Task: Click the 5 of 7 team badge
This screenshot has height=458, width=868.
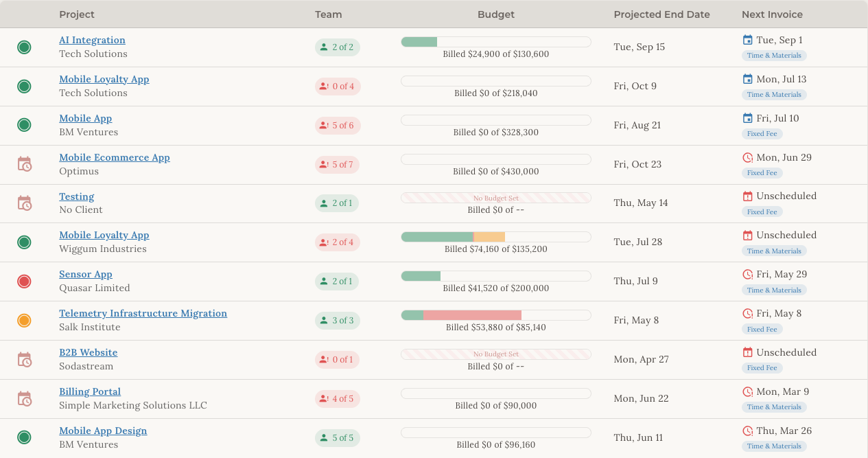Action: click(x=338, y=165)
